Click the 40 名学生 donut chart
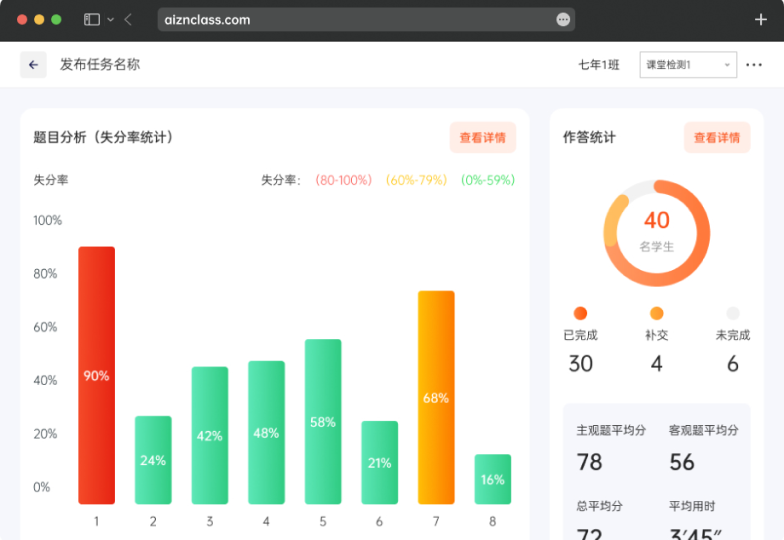This screenshot has width=784, height=540. coord(656,232)
